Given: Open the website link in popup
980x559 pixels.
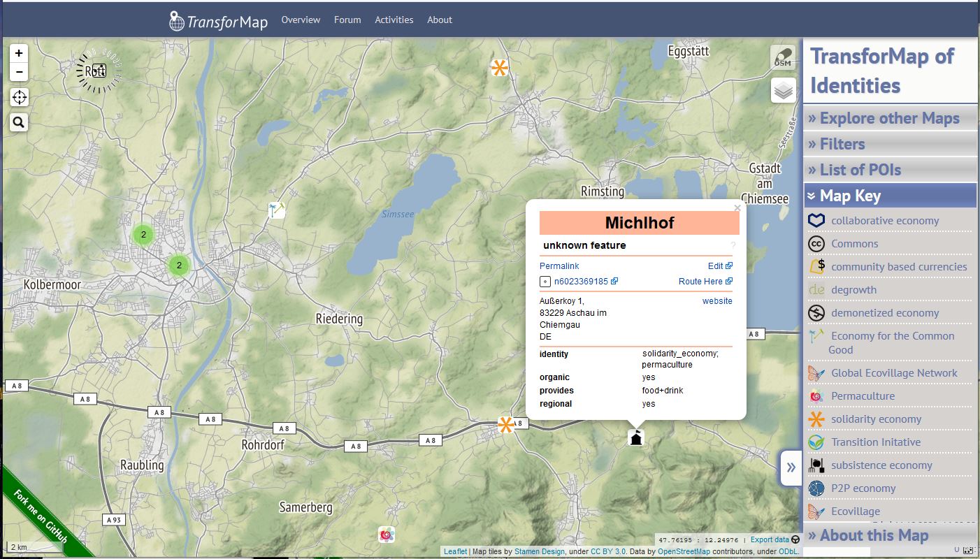Looking at the screenshot, I should tap(717, 301).
